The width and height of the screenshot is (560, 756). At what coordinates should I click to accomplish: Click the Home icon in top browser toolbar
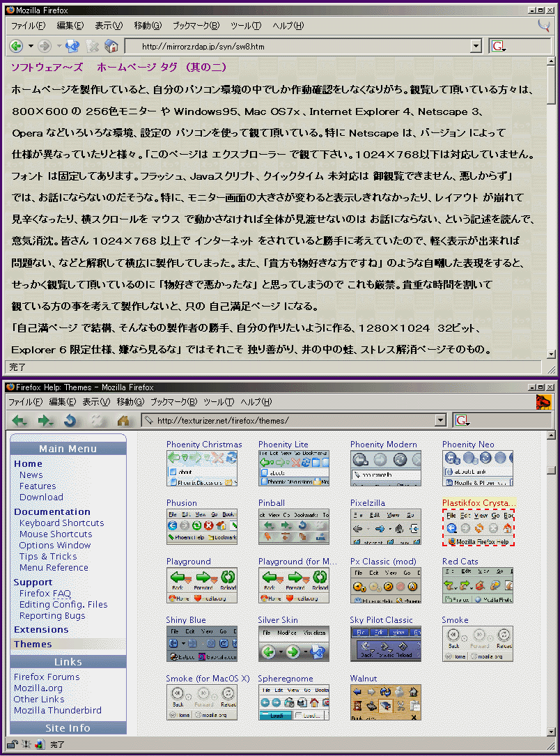point(111,47)
